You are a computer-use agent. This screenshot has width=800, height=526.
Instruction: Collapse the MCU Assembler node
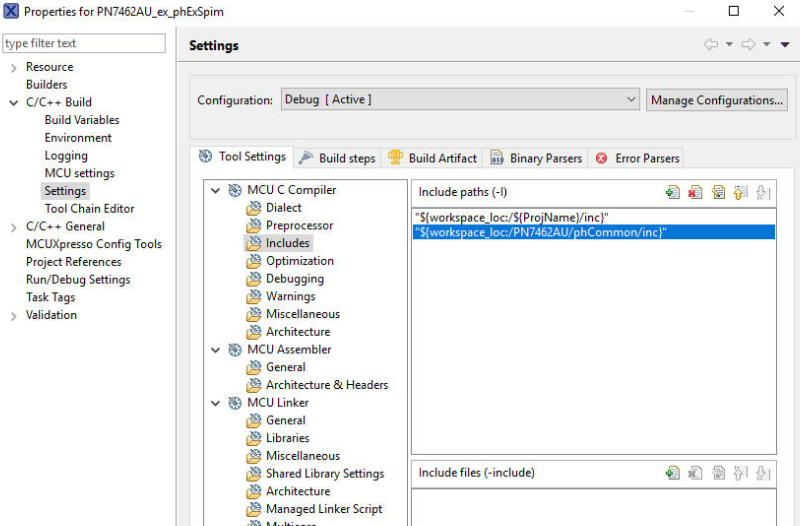click(x=216, y=350)
